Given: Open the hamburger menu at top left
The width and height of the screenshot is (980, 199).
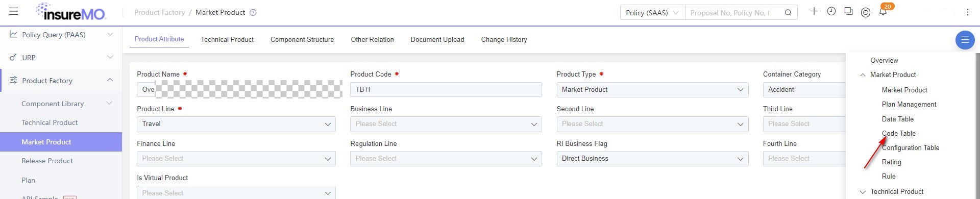Looking at the screenshot, I should 14,12.
